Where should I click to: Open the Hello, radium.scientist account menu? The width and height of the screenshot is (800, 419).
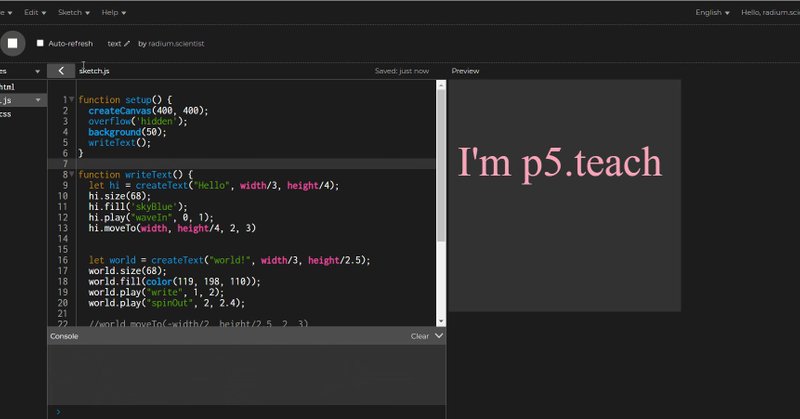770,12
